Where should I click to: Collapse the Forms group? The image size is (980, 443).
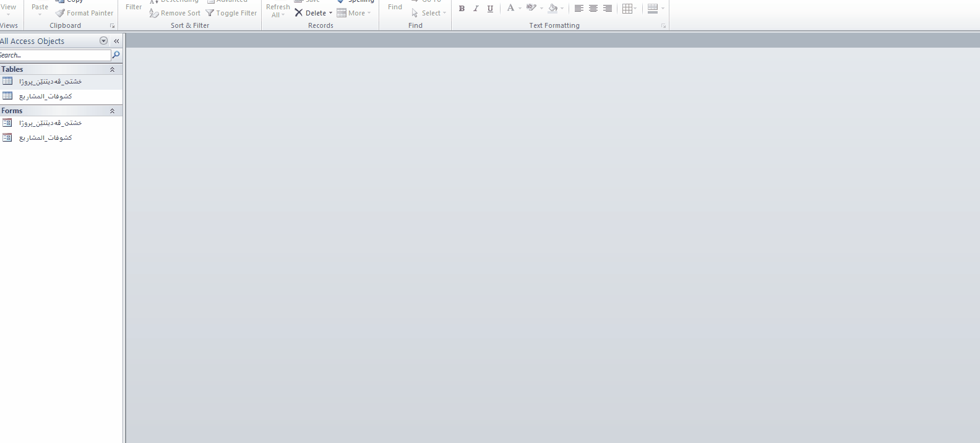[112, 111]
